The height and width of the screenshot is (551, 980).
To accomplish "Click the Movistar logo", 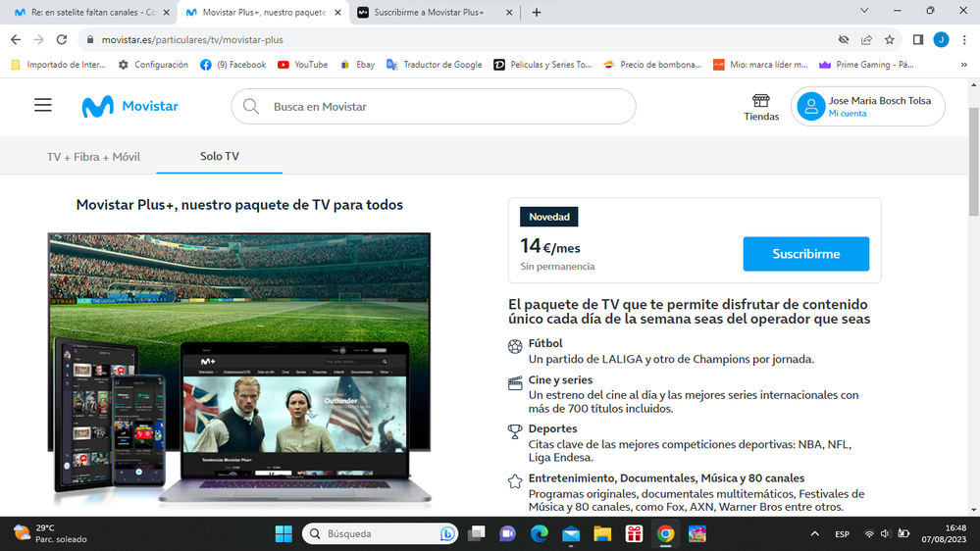I will pos(130,106).
